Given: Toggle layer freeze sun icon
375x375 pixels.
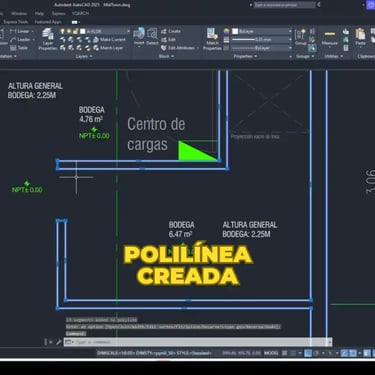Looking at the screenshot, I should (69, 31).
